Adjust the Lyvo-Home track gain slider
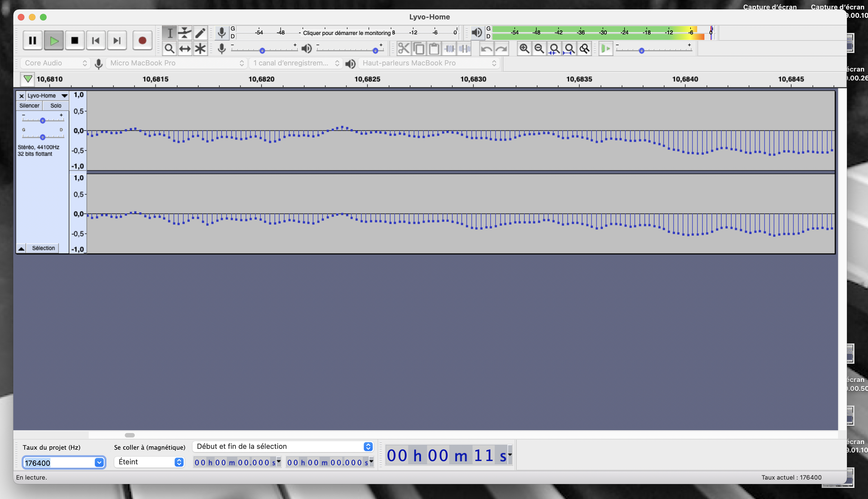Screen dimensions: 868x499 pos(42,121)
